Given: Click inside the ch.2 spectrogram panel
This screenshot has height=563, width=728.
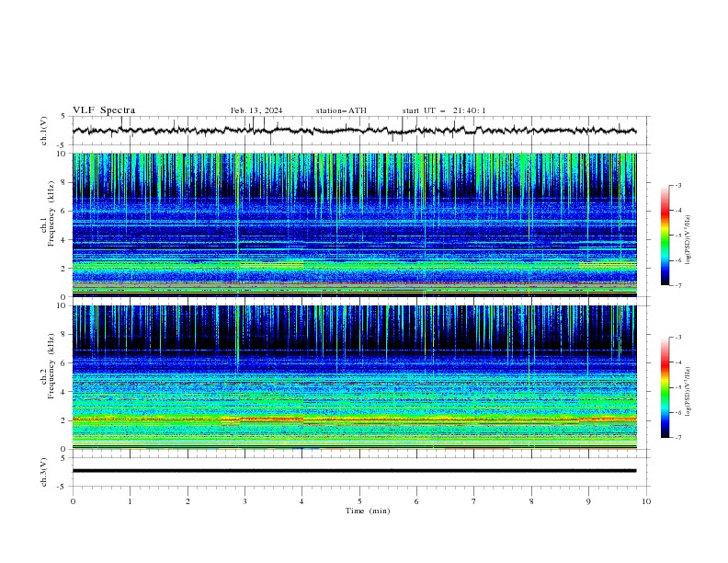Looking at the screenshot, I should pos(354,377).
